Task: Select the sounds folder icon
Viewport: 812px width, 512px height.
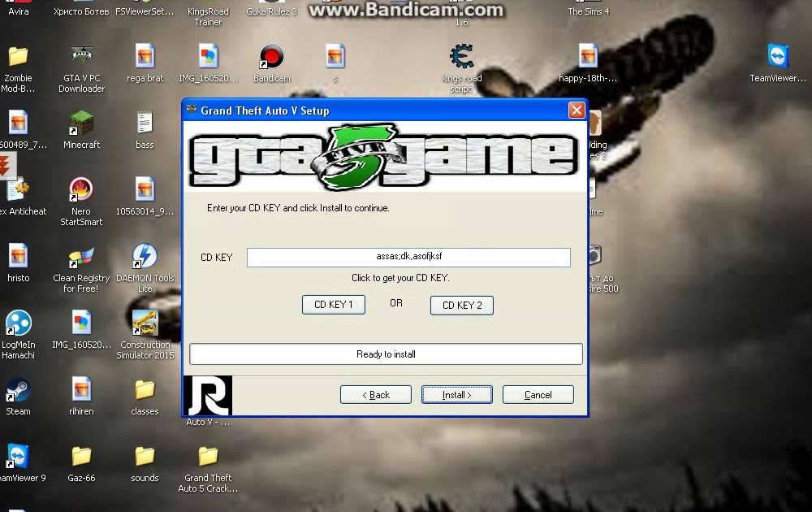Action: (145, 457)
